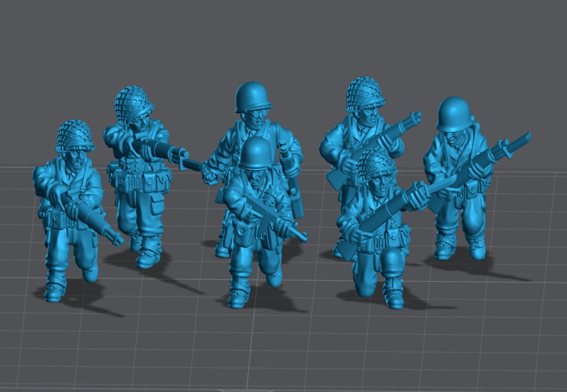Click the netted helmet of the aiming soldier
This screenshot has height=392, width=567.
(x=131, y=100)
